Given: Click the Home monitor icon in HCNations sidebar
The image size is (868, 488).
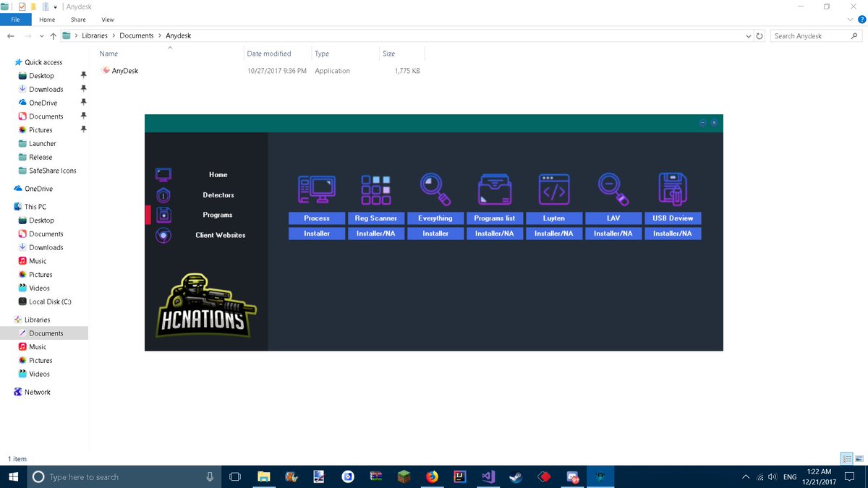Looking at the screenshot, I should point(163,174).
